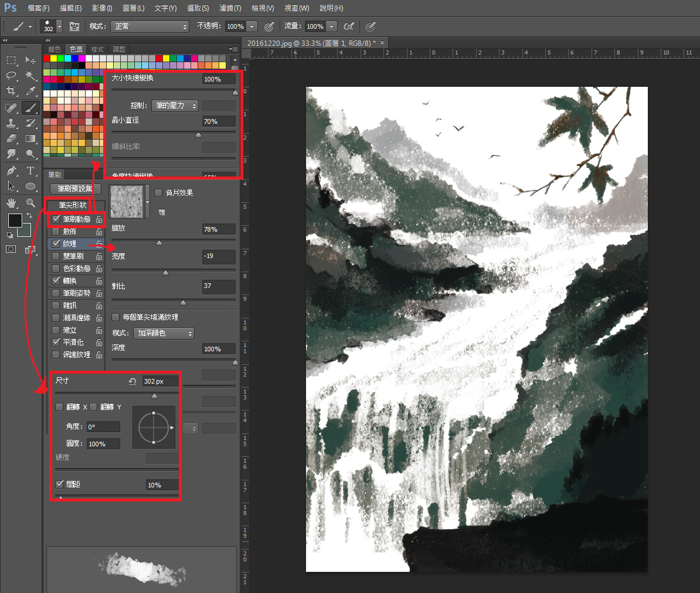
Task: Select the Zoom magnifier tool
Action: click(x=30, y=203)
